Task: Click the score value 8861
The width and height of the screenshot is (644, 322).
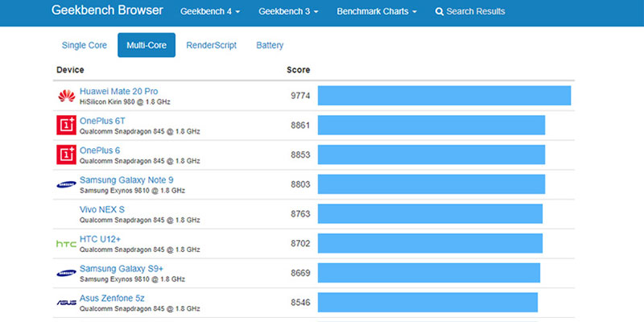Action: coord(300,126)
